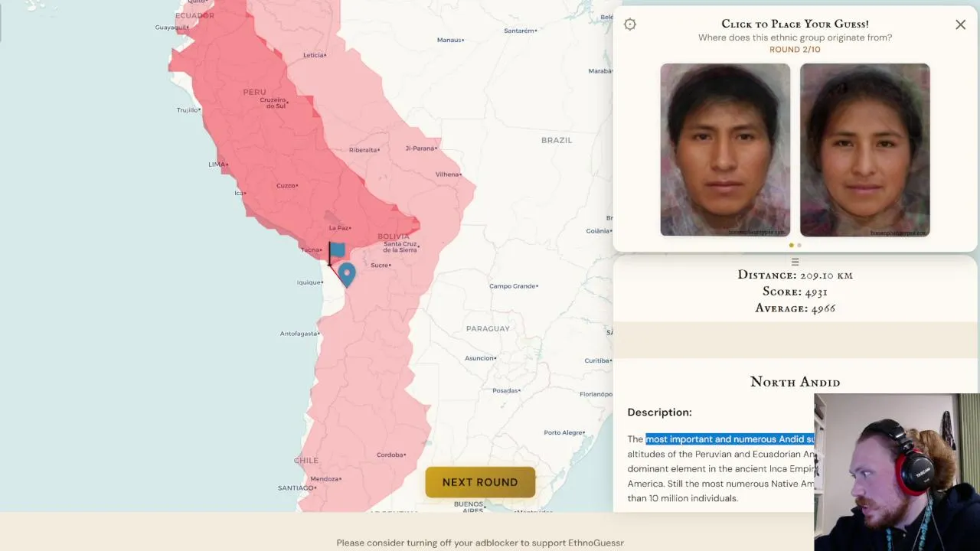Click the Cuzco city label
This screenshot has width=980, height=551.
pyautogui.click(x=286, y=185)
